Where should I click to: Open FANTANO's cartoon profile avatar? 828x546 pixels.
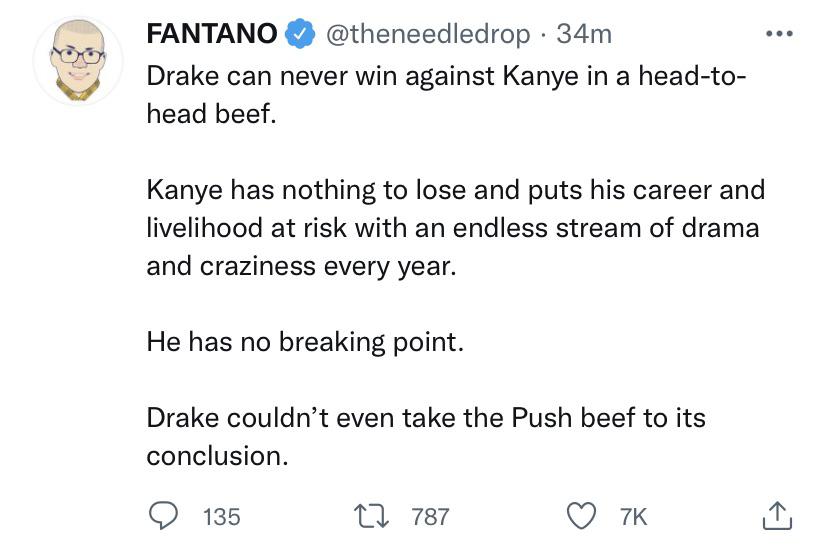tap(78, 61)
